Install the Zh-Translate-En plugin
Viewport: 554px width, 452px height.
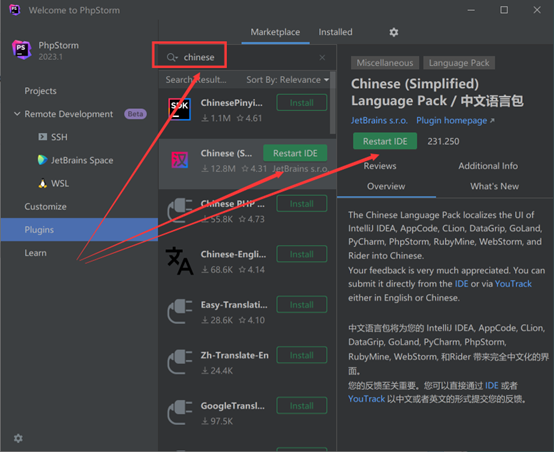coord(302,355)
